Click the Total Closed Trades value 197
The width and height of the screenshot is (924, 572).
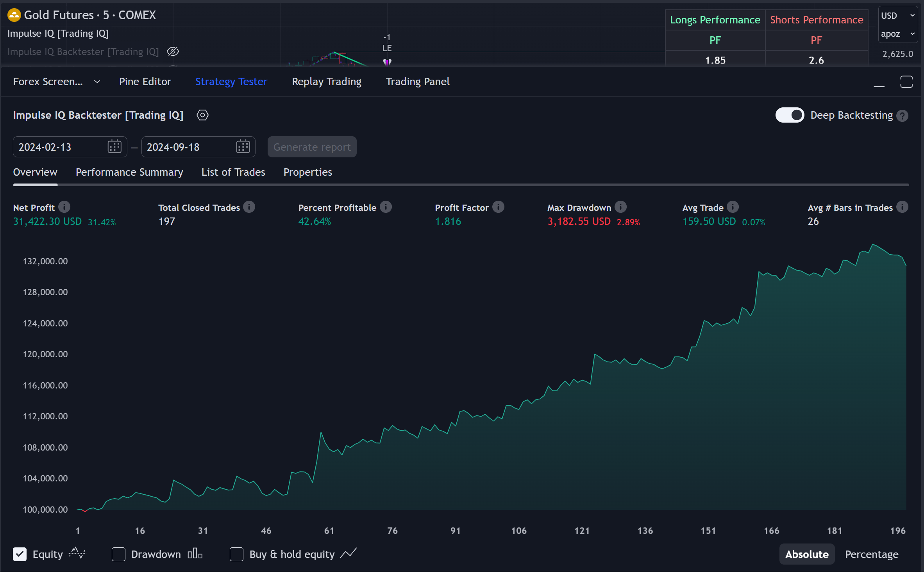pos(166,221)
